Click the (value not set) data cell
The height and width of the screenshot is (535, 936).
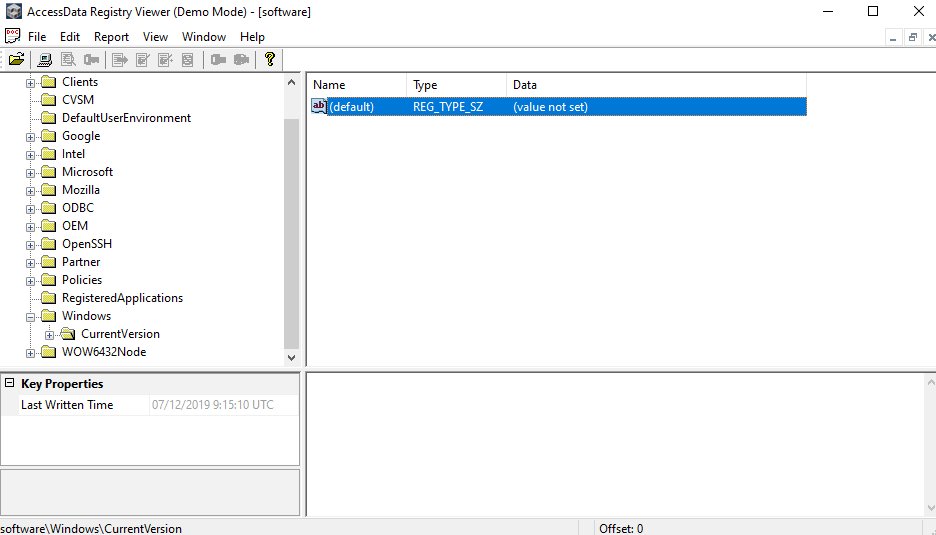[x=550, y=107]
